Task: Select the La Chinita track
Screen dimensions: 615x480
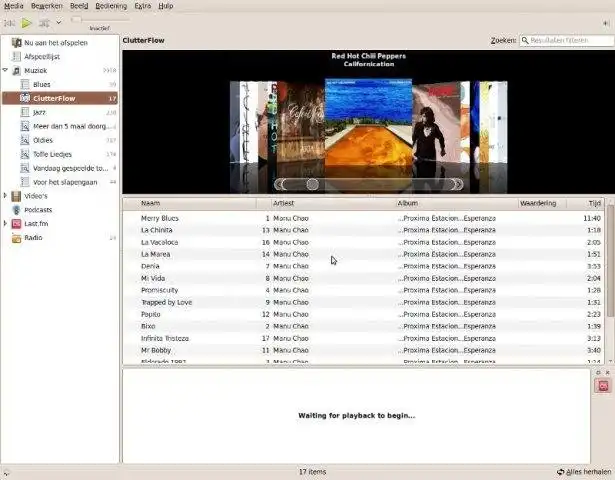Action: tap(364, 230)
